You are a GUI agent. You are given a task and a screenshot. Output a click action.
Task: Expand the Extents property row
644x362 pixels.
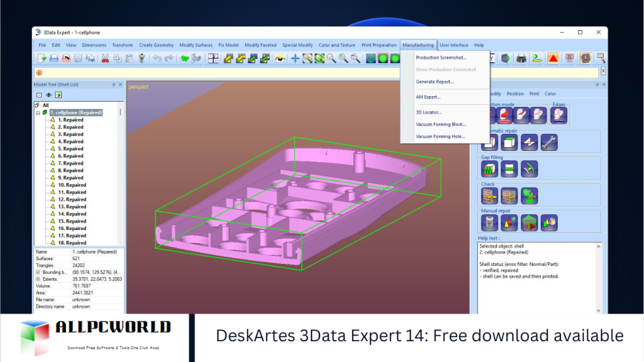coord(38,279)
